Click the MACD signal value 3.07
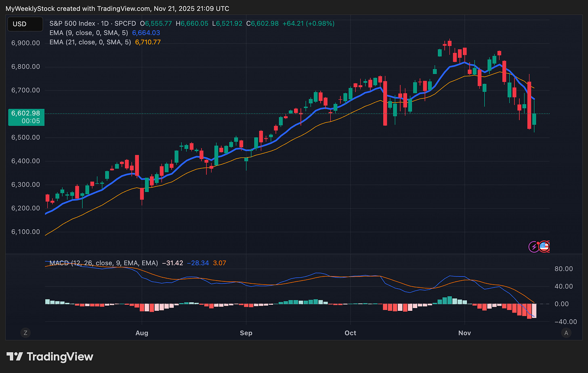Viewport: 588px width, 373px height. click(x=220, y=263)
